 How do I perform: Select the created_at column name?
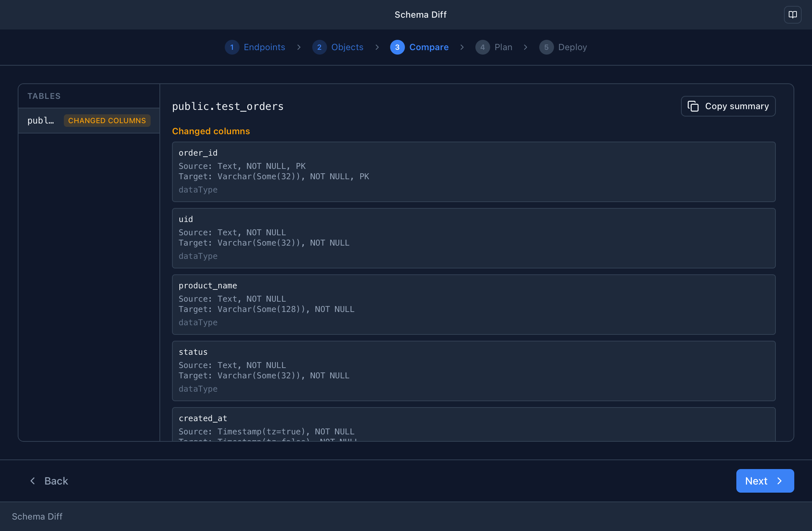[x=203, y=418]
